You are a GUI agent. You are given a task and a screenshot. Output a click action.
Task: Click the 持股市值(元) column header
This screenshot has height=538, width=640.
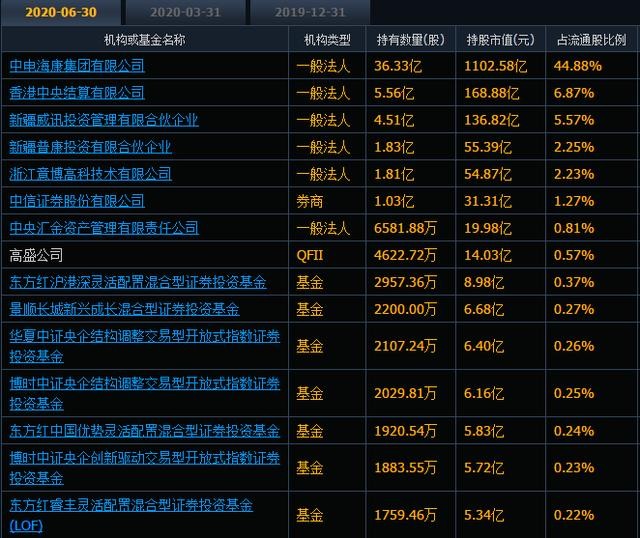(500, 40)
